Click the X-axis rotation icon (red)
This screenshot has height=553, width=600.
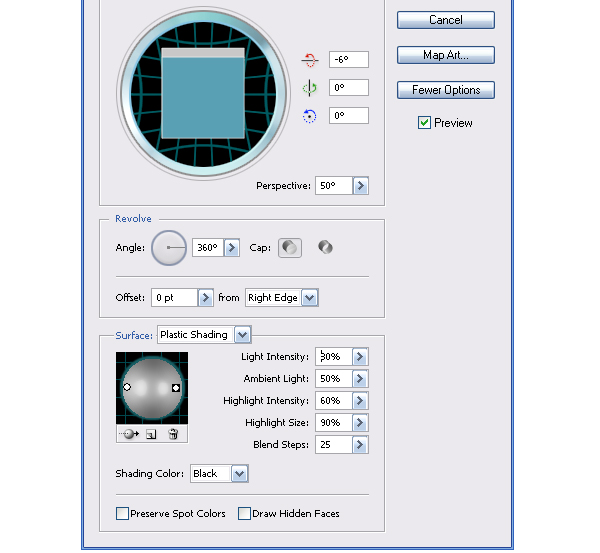tap(310, 60)
